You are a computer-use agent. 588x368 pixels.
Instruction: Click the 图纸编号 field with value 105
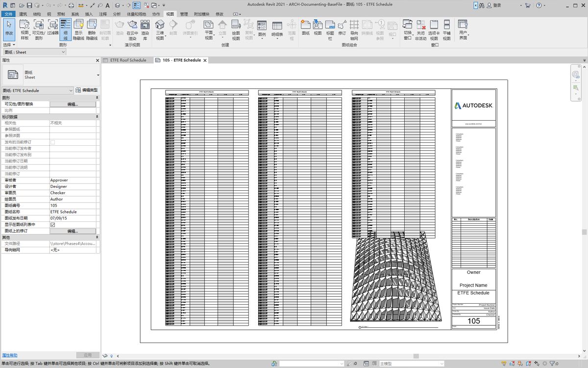73,206
